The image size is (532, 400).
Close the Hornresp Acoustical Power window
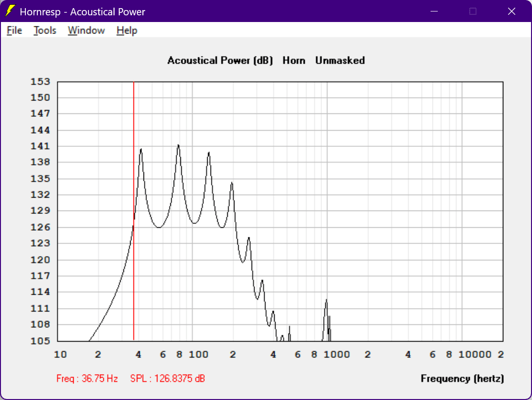pyautogui.click(x=511, y=11)
